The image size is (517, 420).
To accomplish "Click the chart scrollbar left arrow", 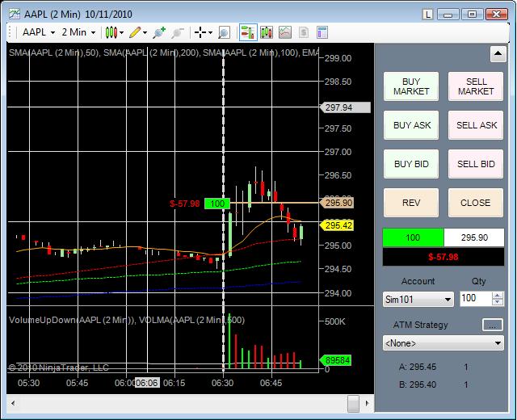I will click(13, 403).
